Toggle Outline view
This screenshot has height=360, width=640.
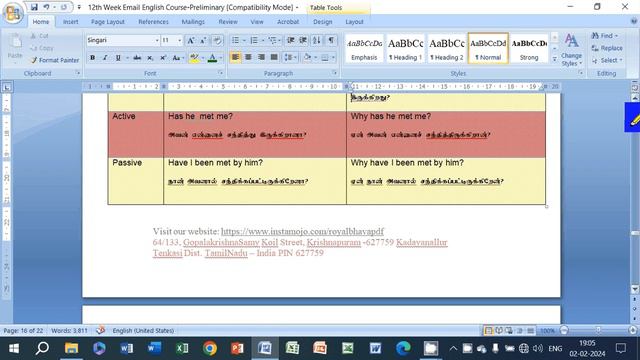(x=520, y=330)
